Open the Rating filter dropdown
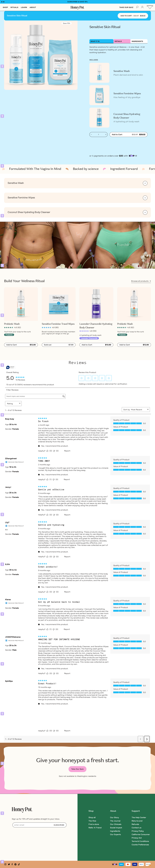Image resolution: width=155 pixels, height=868 pixels. point(14,403)
